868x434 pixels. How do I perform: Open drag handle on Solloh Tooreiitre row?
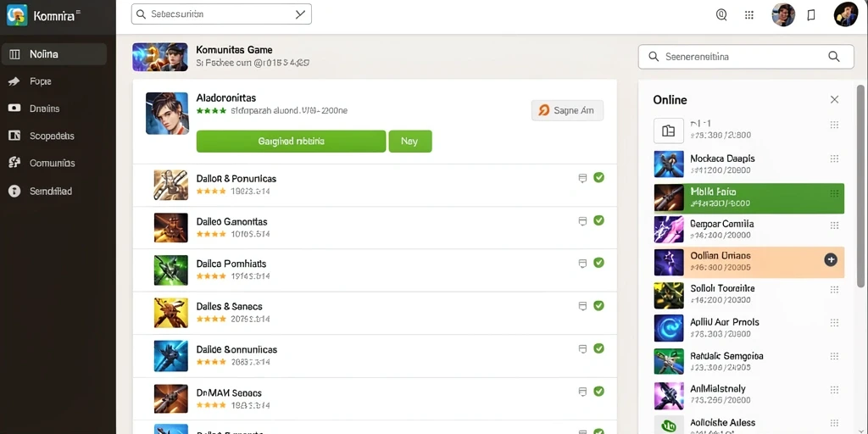coord(834,290)
